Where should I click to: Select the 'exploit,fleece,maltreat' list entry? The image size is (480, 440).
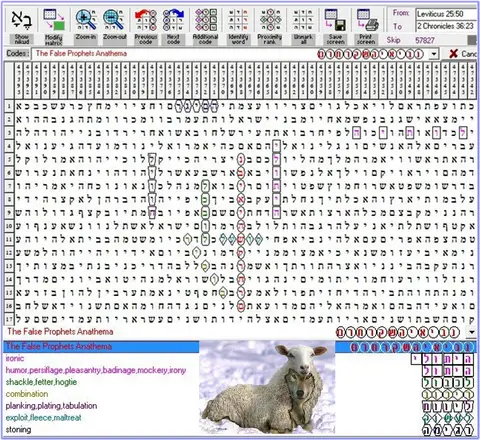(x=43, y=418)
